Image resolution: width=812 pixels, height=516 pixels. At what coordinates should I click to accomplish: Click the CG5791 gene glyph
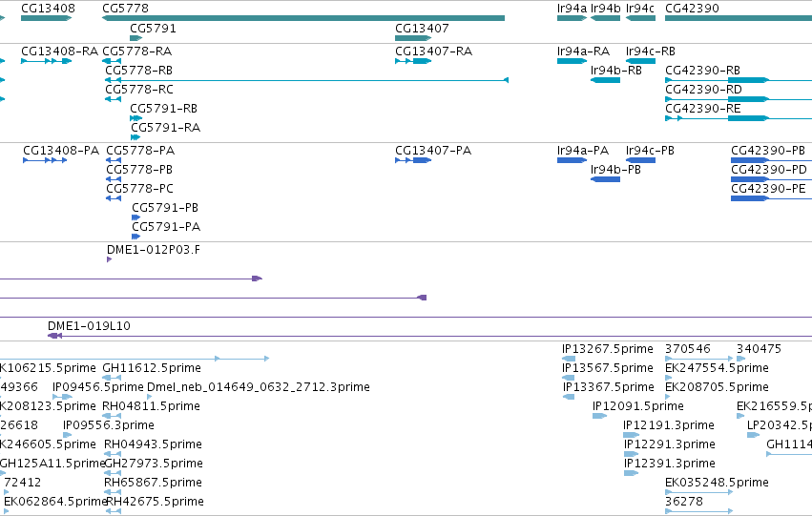pyautogui.click(x=136, y=38)
